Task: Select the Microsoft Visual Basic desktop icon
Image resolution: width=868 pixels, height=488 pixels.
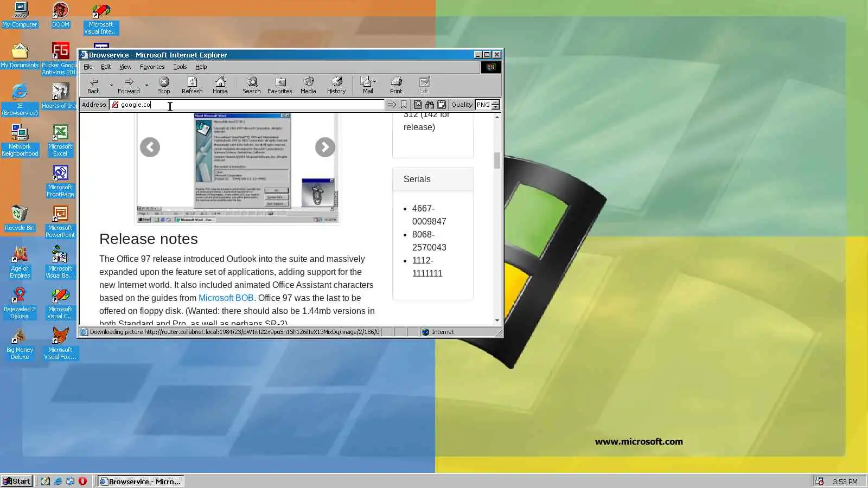Action: [x=60, y=262]
